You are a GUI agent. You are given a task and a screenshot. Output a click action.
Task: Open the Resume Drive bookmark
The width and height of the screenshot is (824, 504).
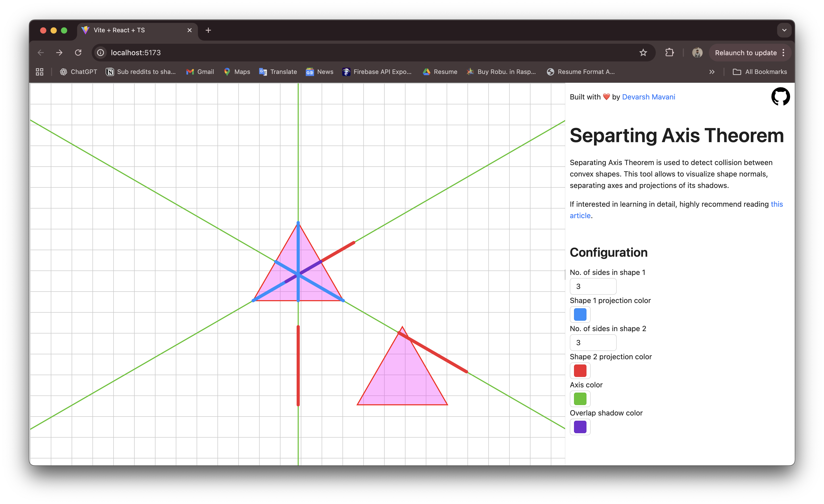tap(440, 72)
